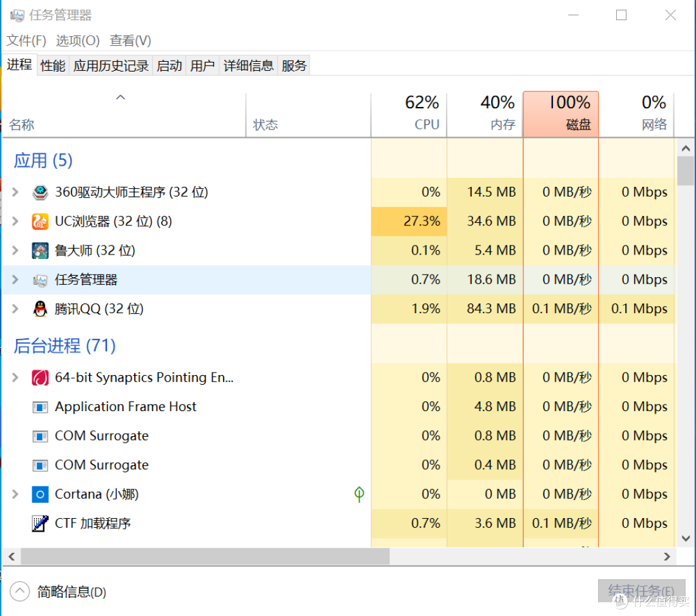Switch to the 详细信息 tab

click(249, 66)
